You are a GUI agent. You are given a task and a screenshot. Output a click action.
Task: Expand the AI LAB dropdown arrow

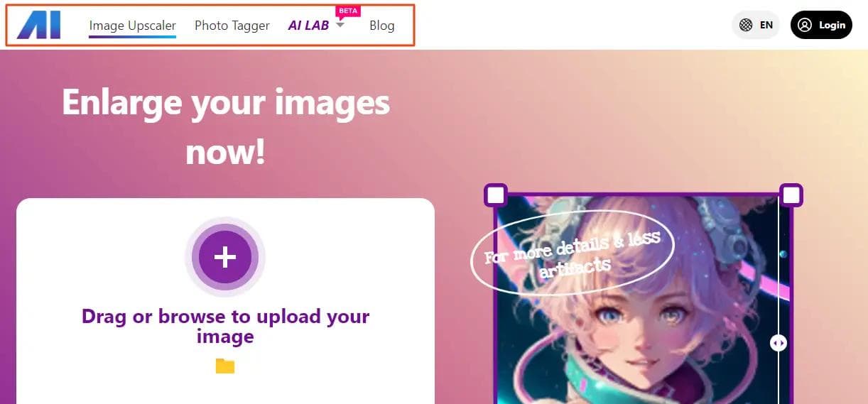tap(340, 25)
